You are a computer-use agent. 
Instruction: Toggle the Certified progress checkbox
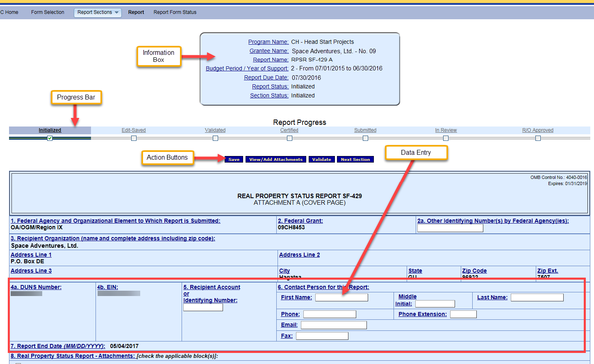289,138
